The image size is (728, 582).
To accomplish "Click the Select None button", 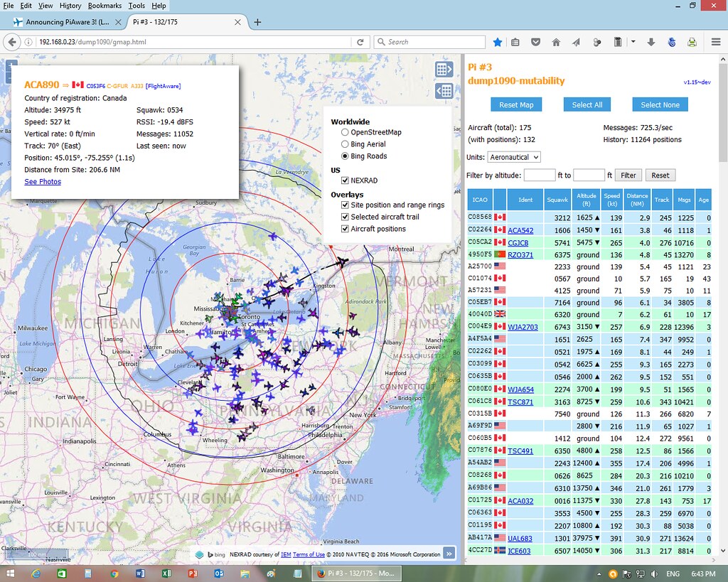I will [x=660, y=105].
